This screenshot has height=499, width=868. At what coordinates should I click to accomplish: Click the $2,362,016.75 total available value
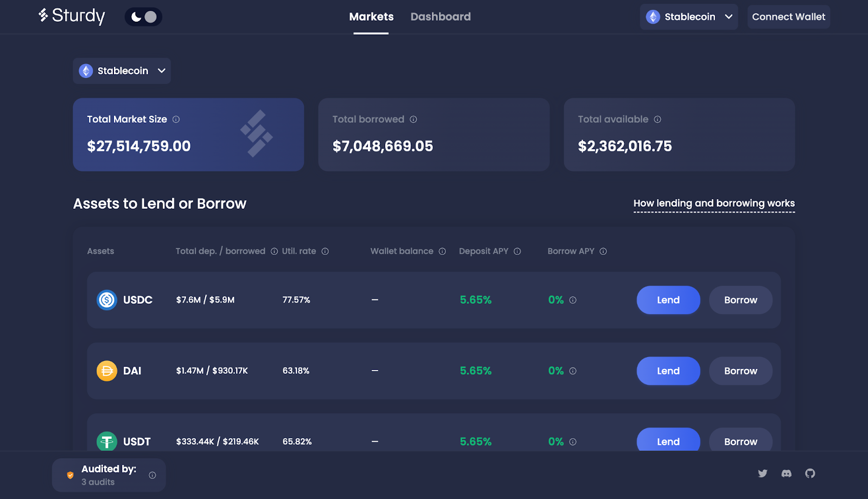pyautogui.click(x=625, y=146)
